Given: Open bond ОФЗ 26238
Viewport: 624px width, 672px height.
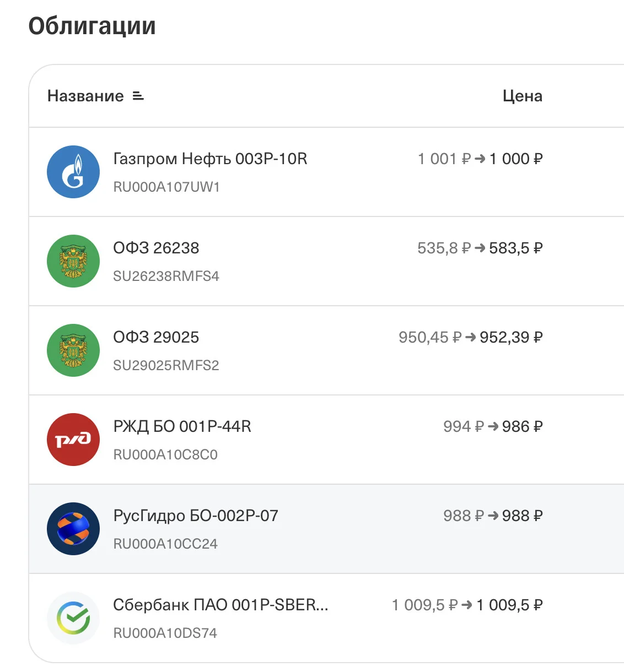Looking at the screenshot, I should [x=156, y=248].
